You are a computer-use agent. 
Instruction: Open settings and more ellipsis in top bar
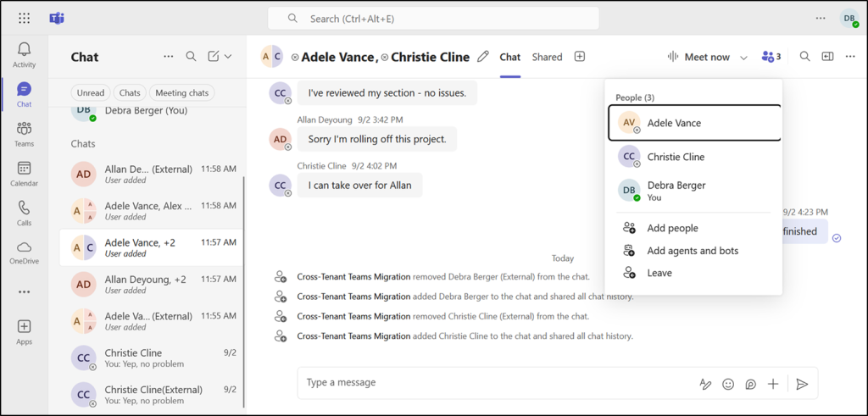pos(821,19)
